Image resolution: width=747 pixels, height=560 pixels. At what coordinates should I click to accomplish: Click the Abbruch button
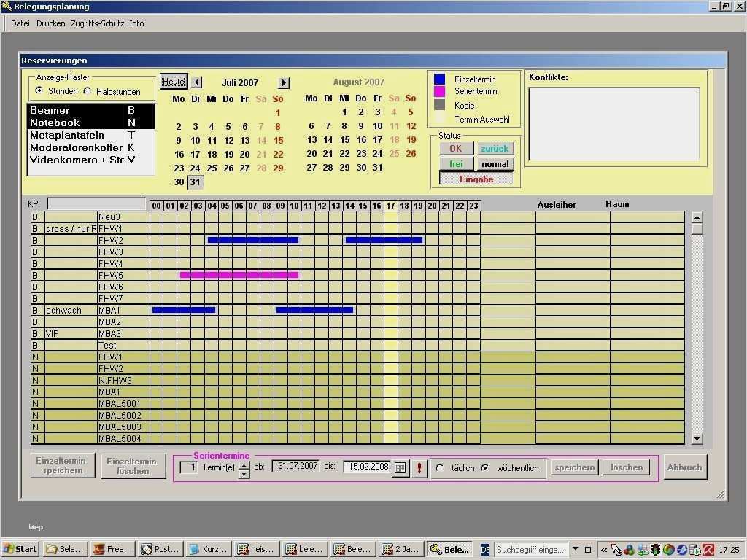(x=684, y=467)
